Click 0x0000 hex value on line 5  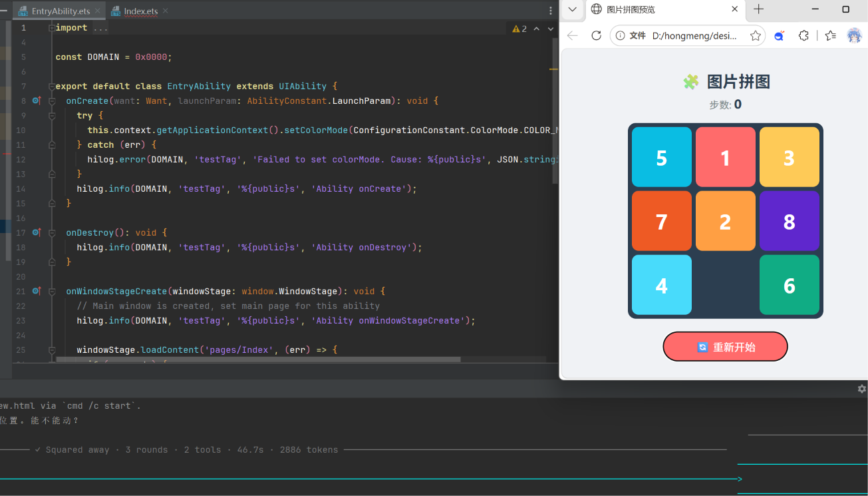[x=151, y=57]
